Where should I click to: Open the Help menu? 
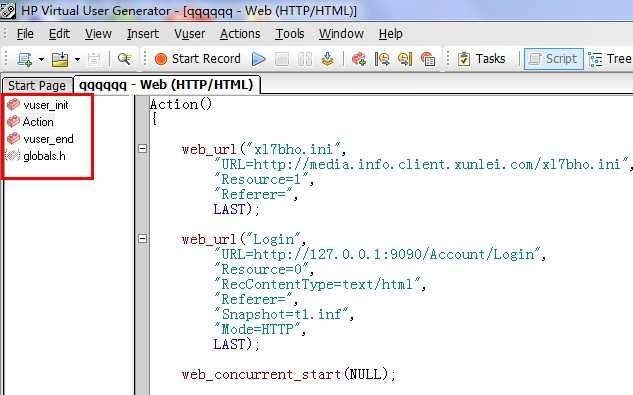390,34
